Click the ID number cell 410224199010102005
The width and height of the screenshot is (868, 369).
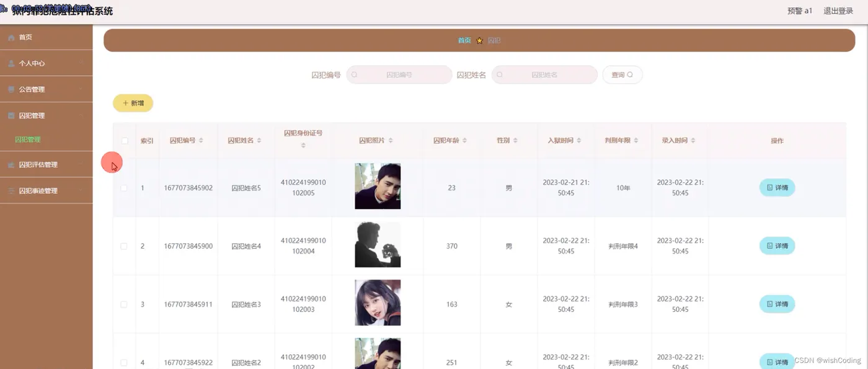point(303,188)
